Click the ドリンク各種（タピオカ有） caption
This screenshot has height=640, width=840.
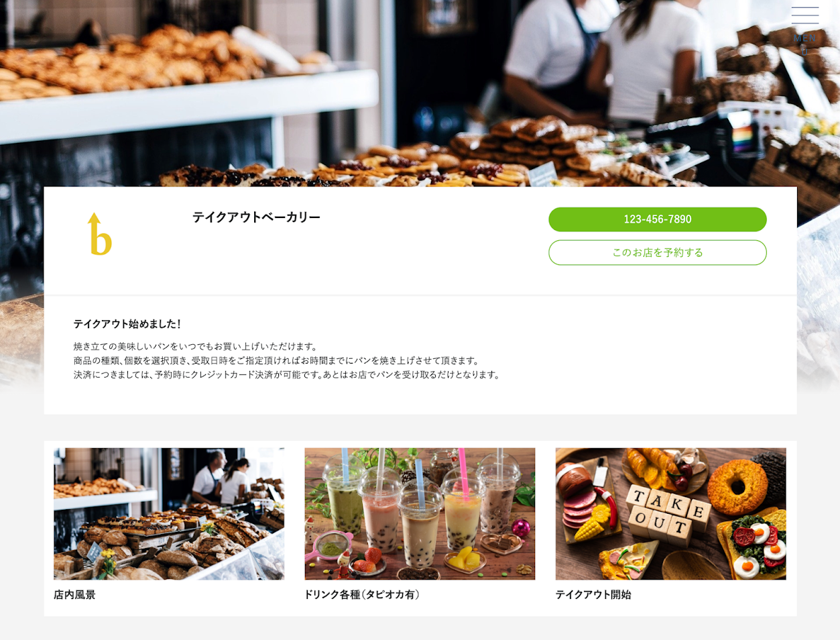click(362, 594)
